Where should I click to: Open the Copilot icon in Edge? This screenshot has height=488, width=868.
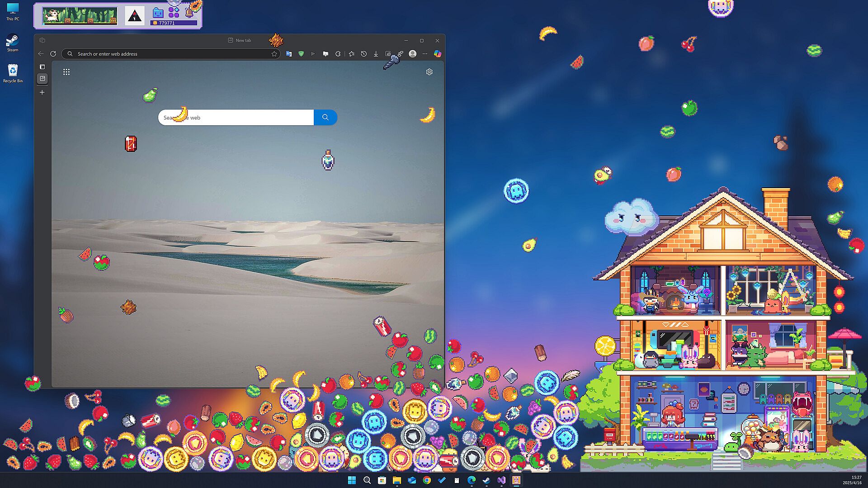tap(438, 54)
